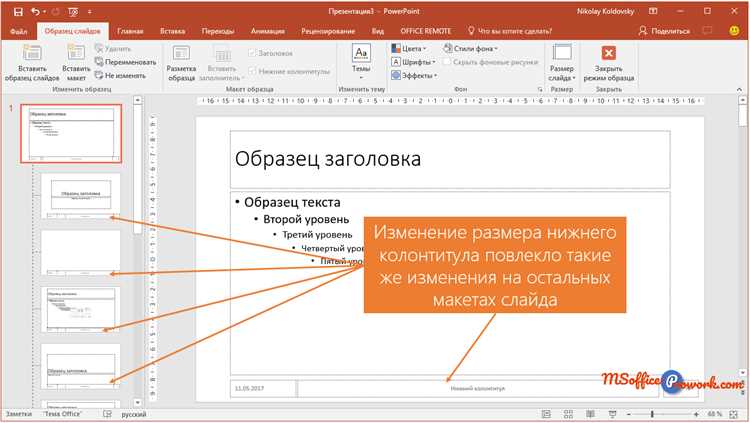Viewport: 750px width, 423px height.
Task: Open the Шрифты (Fonts) dropdown
Action: pyautogui.click(x=397, y=61)
